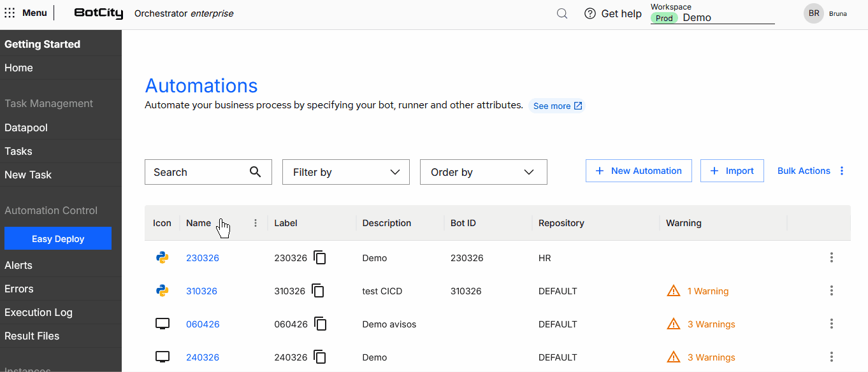Click warning triangle icon on 240326 row

coord(673,357)
